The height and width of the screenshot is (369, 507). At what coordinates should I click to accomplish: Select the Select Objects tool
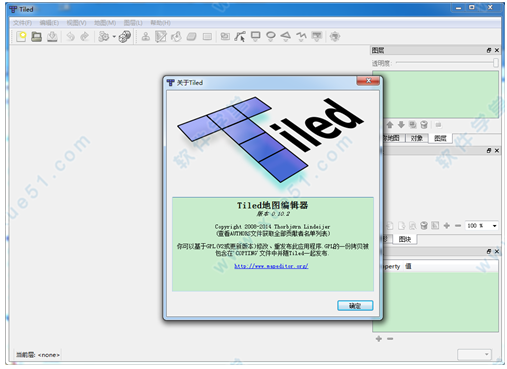pyautogui.click(x=225, y=36)
